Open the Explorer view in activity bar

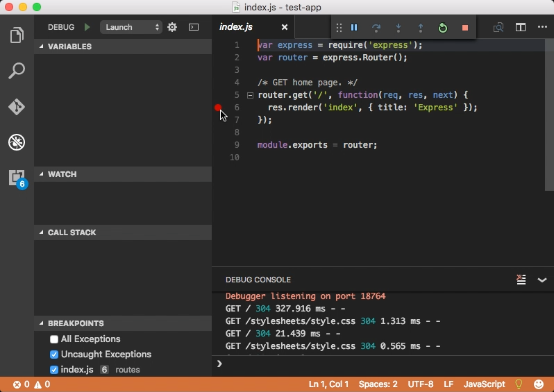[17, 35]
